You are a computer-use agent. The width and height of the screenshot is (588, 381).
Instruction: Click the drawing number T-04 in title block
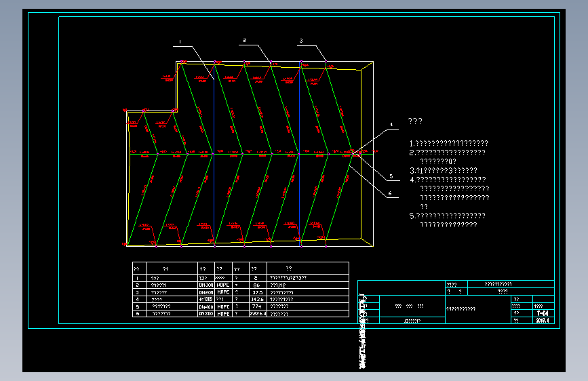[x=543, y=313]
